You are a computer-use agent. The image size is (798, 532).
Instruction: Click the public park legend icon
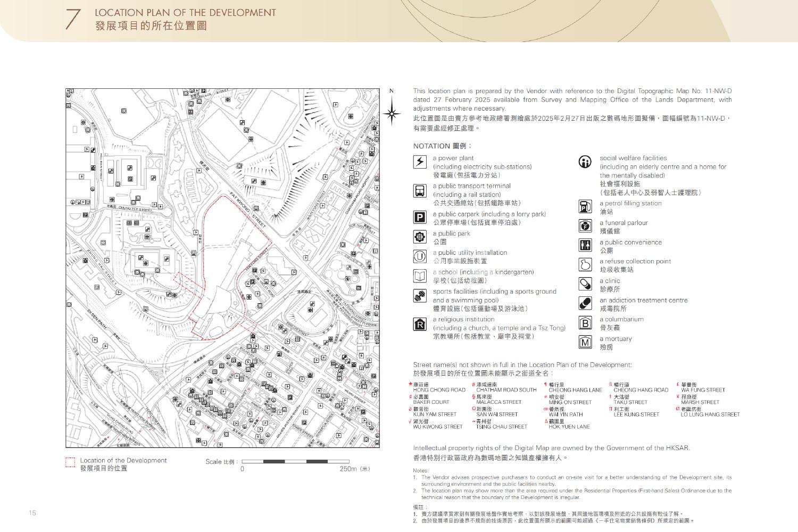tap(420, 237)
